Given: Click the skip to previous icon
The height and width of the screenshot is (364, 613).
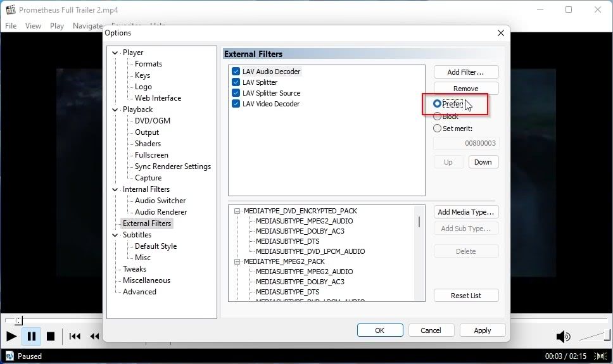Looking at the screenshot, I should coord(75,336).
